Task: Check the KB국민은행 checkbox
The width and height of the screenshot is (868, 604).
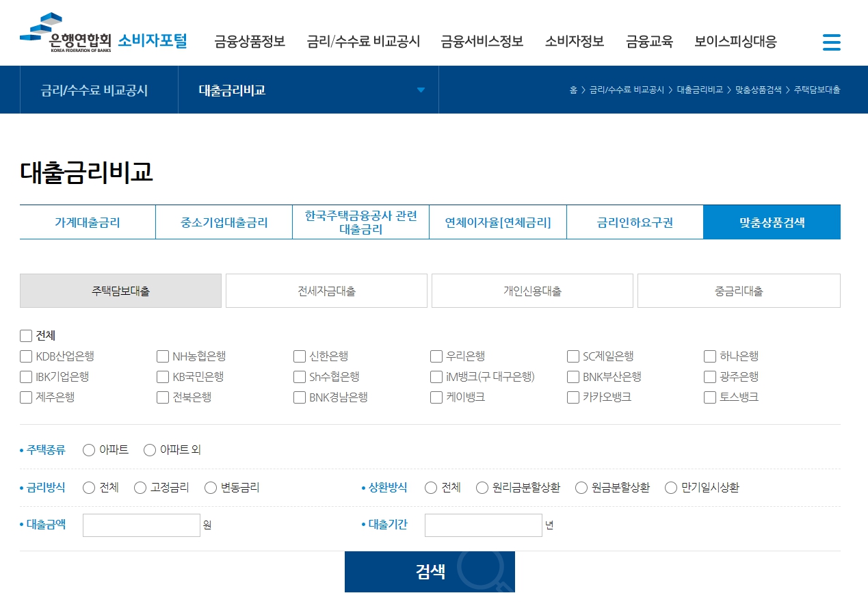Action: (162, 377)
